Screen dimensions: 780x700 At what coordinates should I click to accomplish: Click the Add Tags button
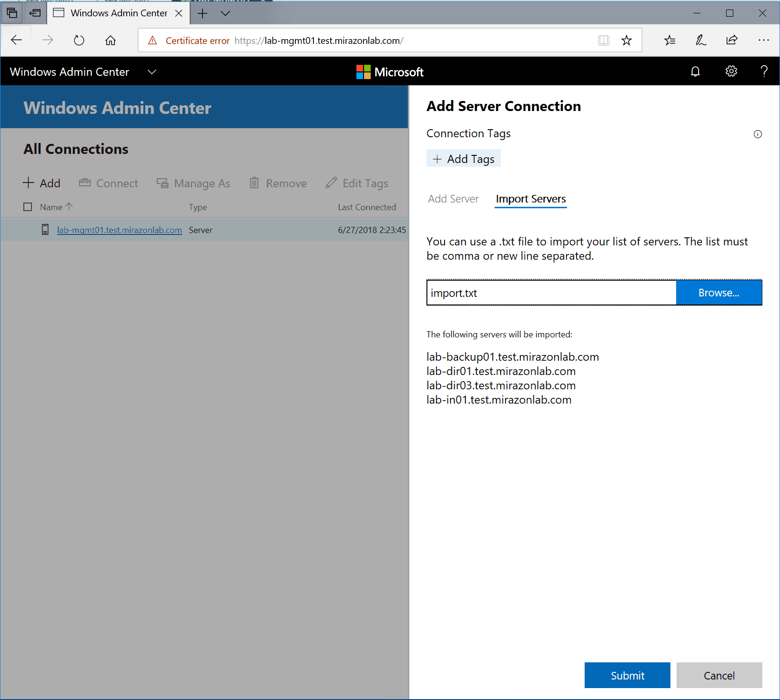point(463,159)
